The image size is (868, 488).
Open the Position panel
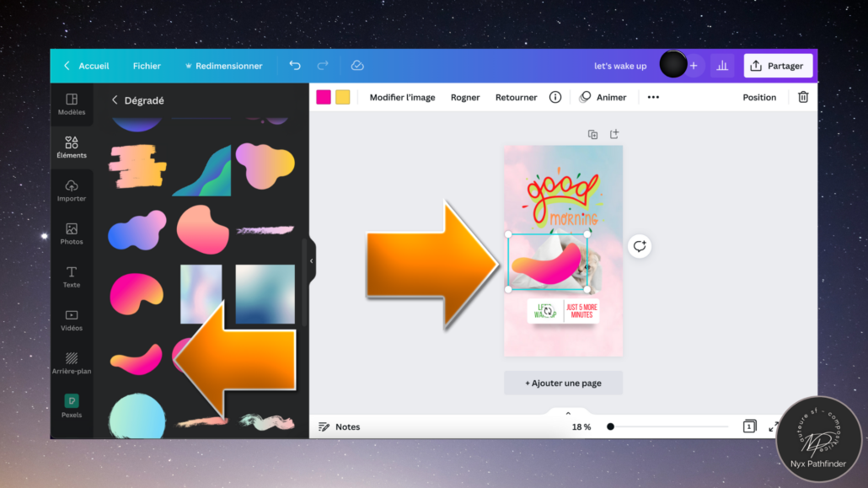759,97
